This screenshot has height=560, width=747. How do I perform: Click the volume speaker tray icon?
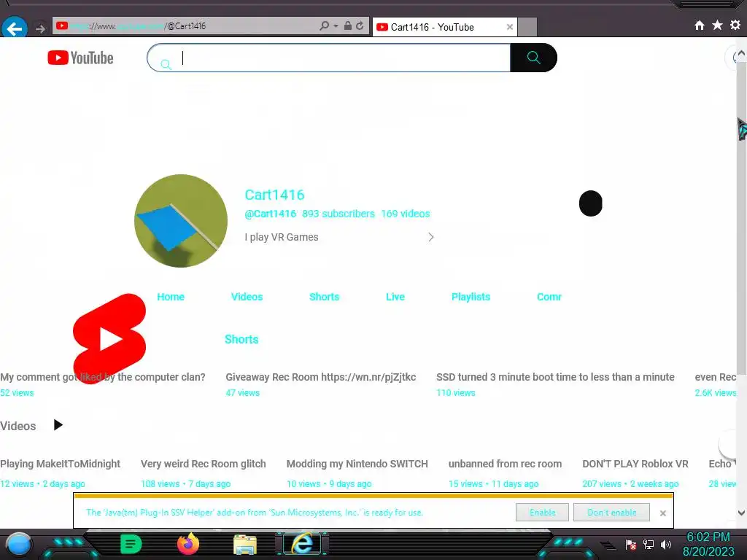[x=666, y=544]
